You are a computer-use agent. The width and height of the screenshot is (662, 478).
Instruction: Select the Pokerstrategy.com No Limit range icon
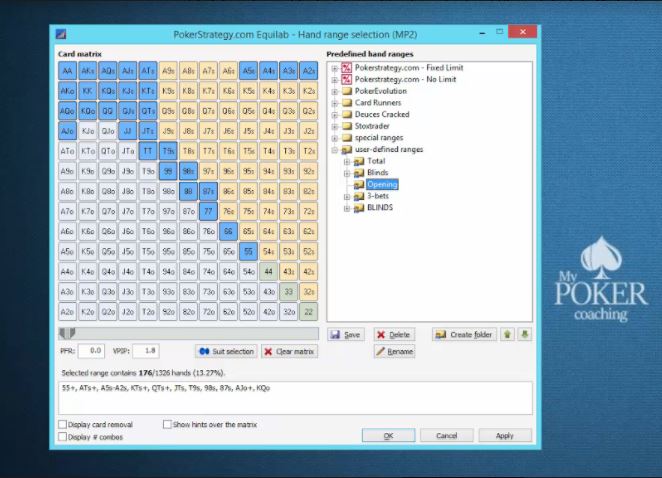coord(347,79)
